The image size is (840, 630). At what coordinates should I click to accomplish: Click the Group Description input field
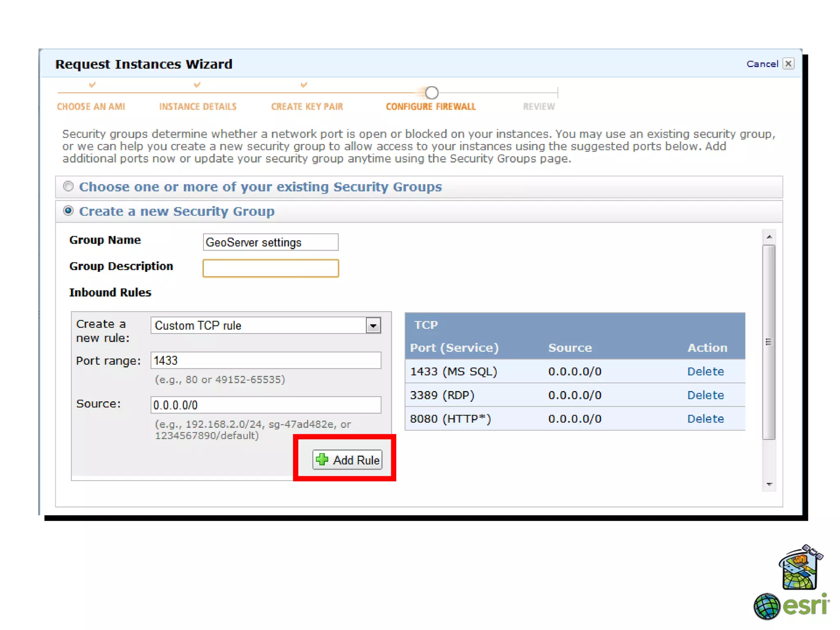coord(271,268)
